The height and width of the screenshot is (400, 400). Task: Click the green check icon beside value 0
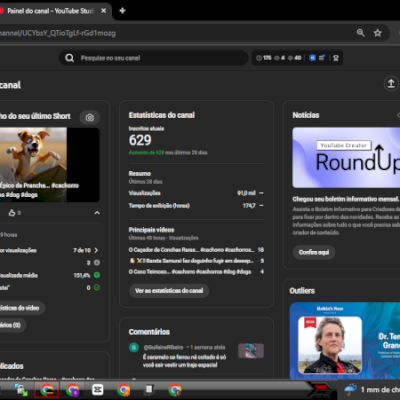tap(97, 288)
